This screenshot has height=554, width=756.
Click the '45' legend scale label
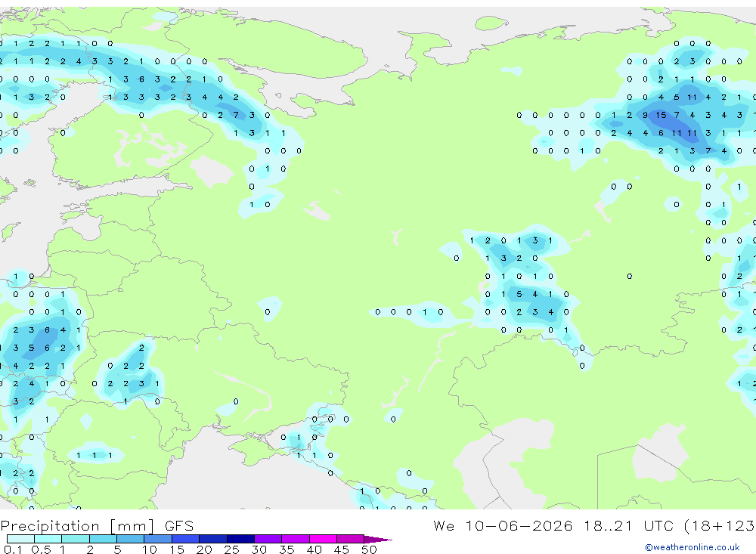[x=342, y=549]
